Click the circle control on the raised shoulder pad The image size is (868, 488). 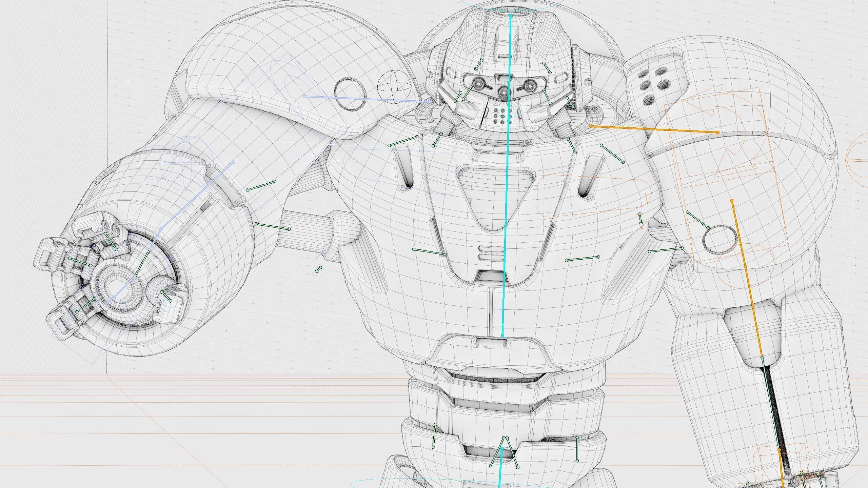(x=350, y=94)
